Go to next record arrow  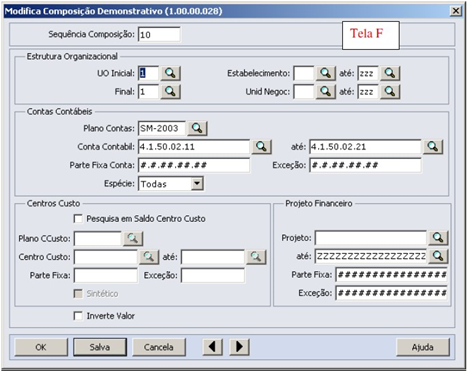tap(239, 347)
